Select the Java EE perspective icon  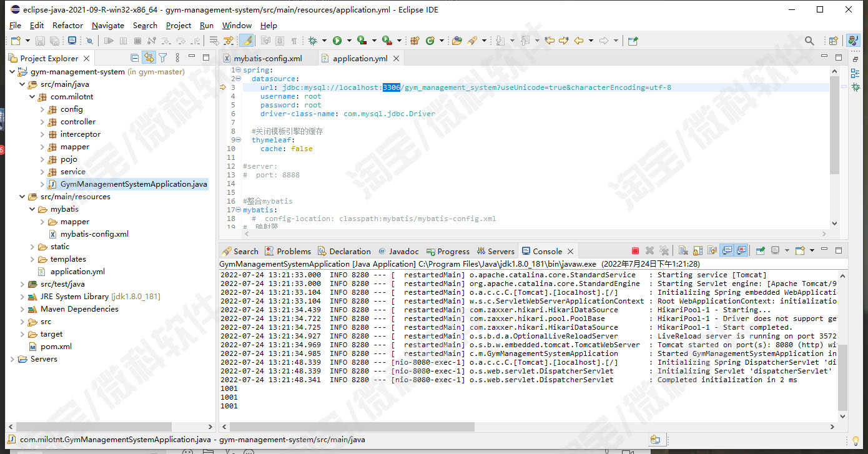(854, 41)
